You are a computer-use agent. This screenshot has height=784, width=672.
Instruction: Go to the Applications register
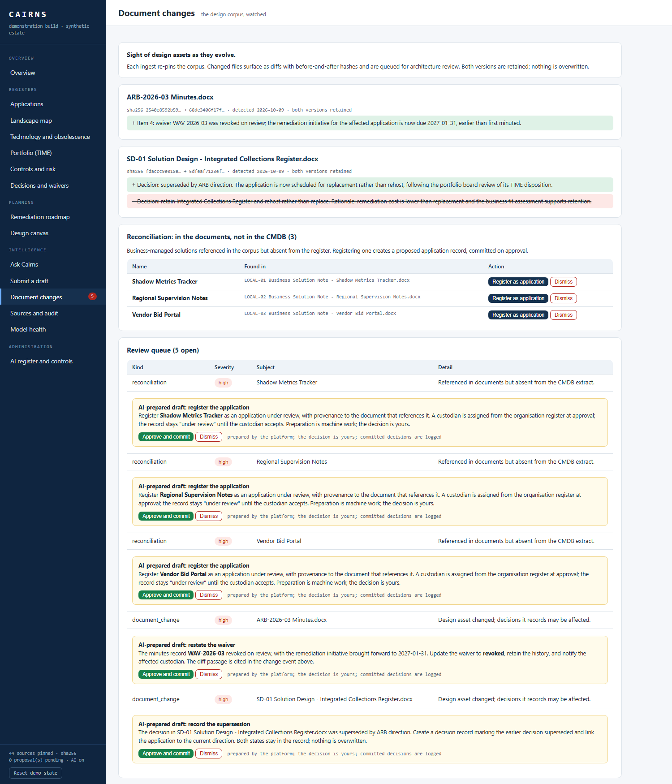click(x=27, y=104)
